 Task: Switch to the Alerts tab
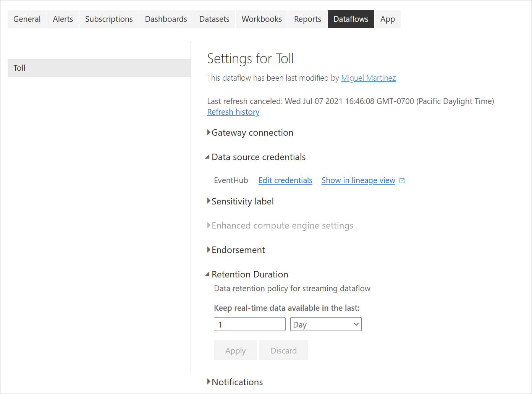coord(62,19)
